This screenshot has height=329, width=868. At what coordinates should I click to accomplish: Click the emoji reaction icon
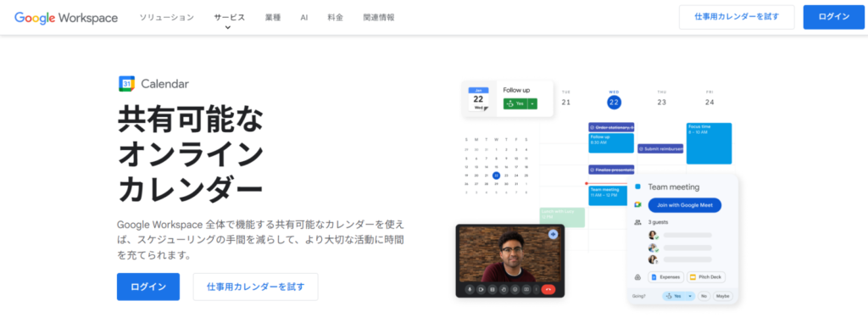[515, 289]
